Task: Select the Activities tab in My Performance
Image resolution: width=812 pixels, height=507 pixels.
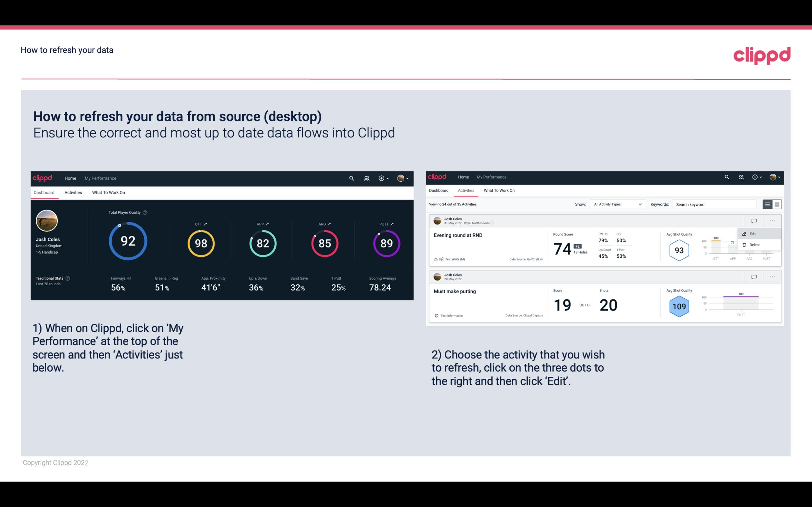Action: (x=73, y=192)
